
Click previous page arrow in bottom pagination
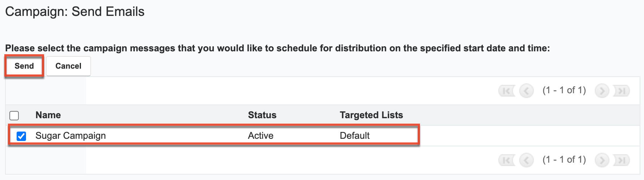[x=526, y=160]
